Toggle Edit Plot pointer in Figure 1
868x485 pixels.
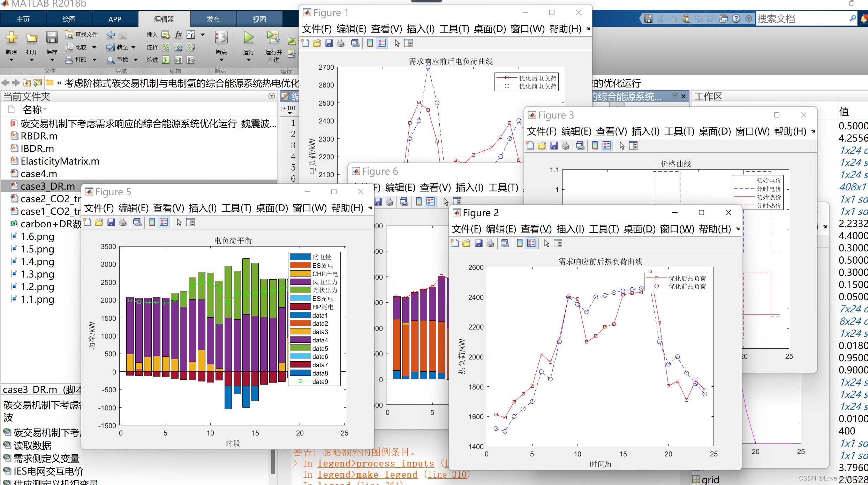tap(397, 43)
